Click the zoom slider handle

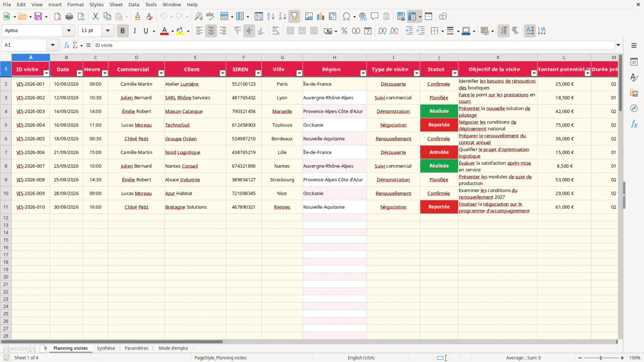point(601,358)
